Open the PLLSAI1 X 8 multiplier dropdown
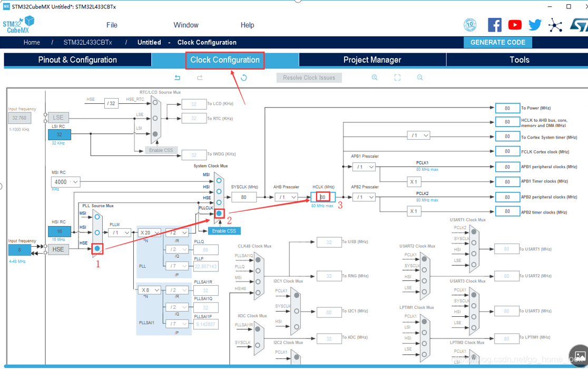The height and width of the screenshot is (369, 588). click(149, 290)
